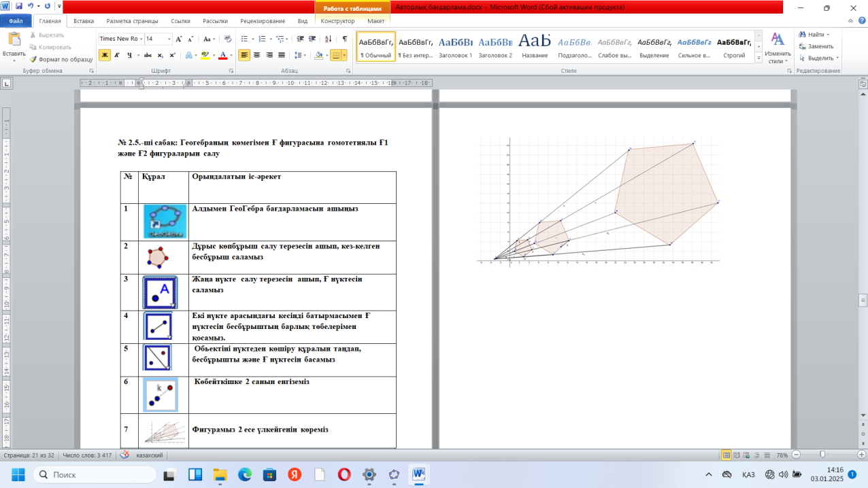868x488 pixels.
Task: Open the font name dropdown
Action: coord(141,39)
